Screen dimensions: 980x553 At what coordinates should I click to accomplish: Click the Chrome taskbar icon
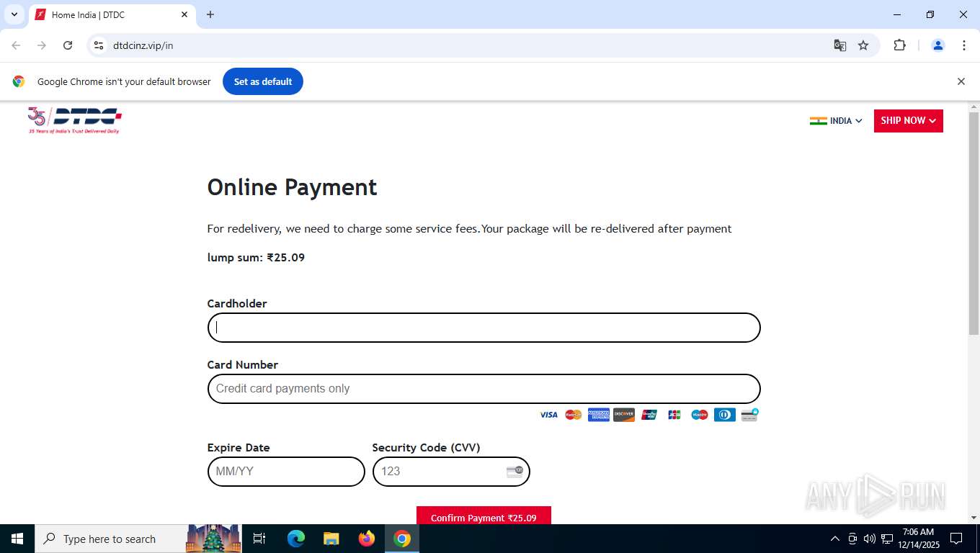402,539
